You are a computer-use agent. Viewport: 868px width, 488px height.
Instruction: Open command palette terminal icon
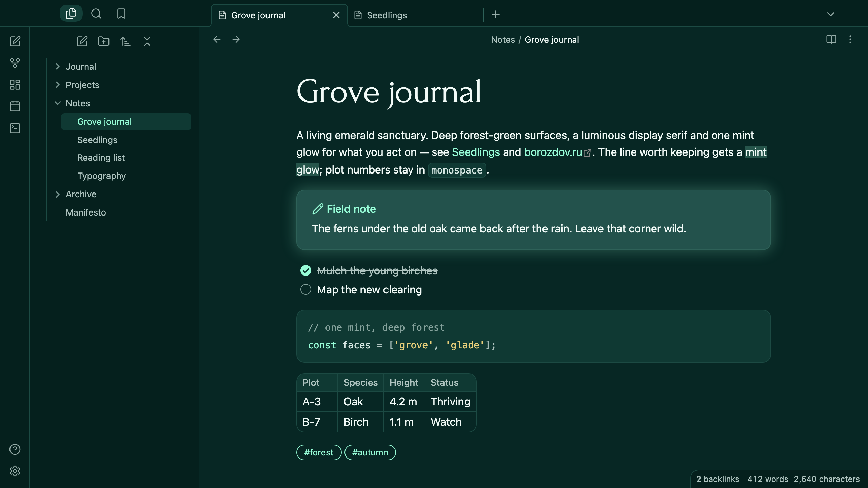pyautogui.click(x=15, y=128)
